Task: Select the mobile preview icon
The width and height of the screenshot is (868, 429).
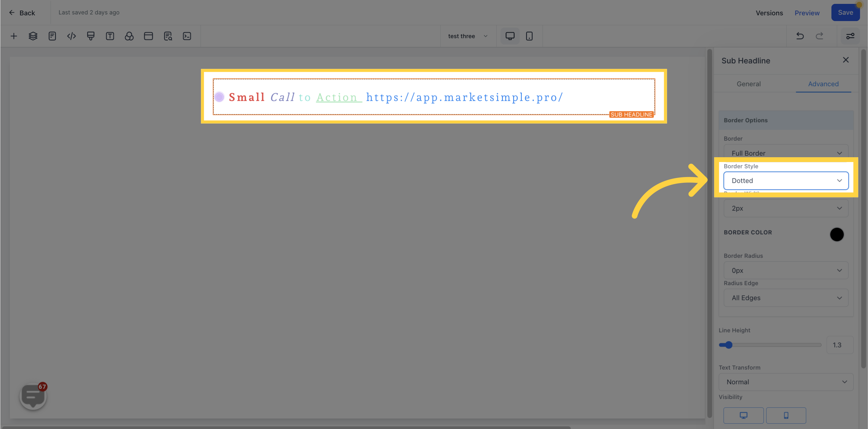Action: coord(529,36)
